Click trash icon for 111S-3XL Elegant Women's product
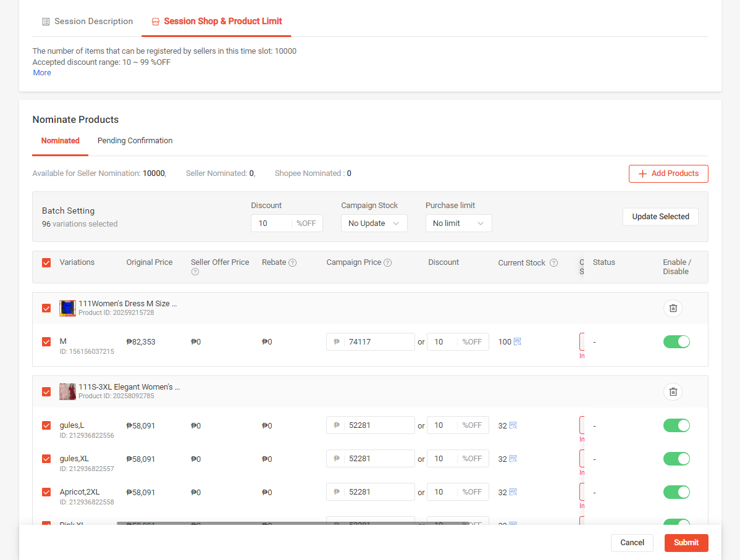The image size is (740, 560). pos(673,391)
